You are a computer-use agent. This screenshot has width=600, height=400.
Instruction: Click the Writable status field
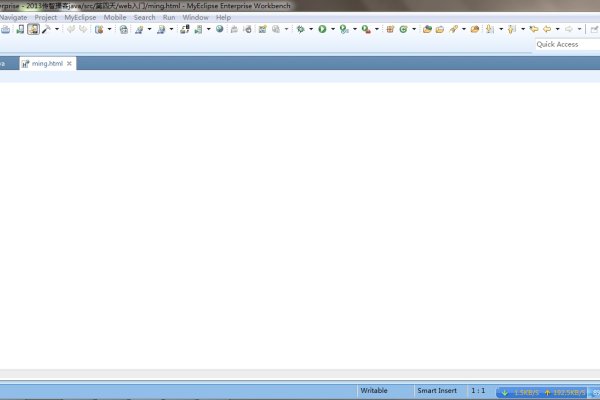tap(374, 390)
